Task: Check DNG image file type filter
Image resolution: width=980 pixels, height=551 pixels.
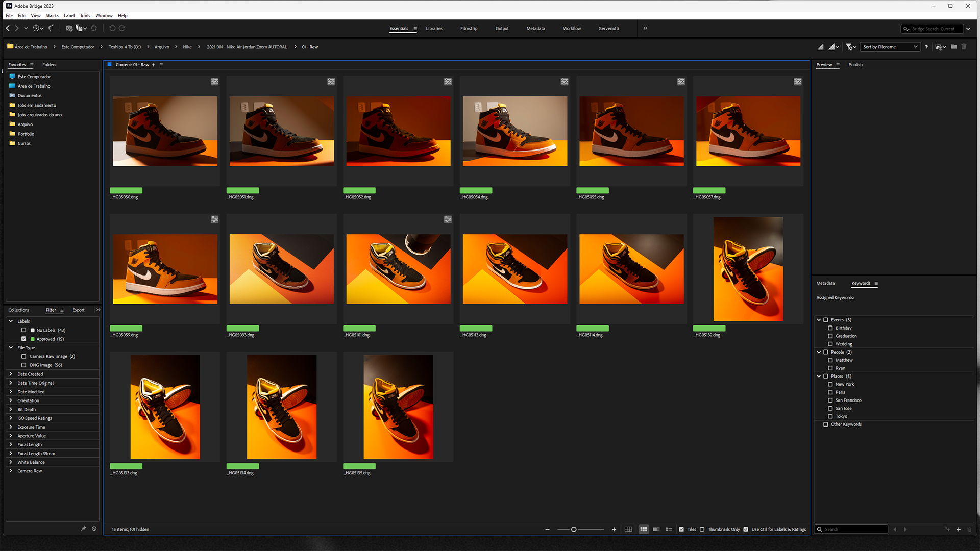Action: click(x=23, y=365)
